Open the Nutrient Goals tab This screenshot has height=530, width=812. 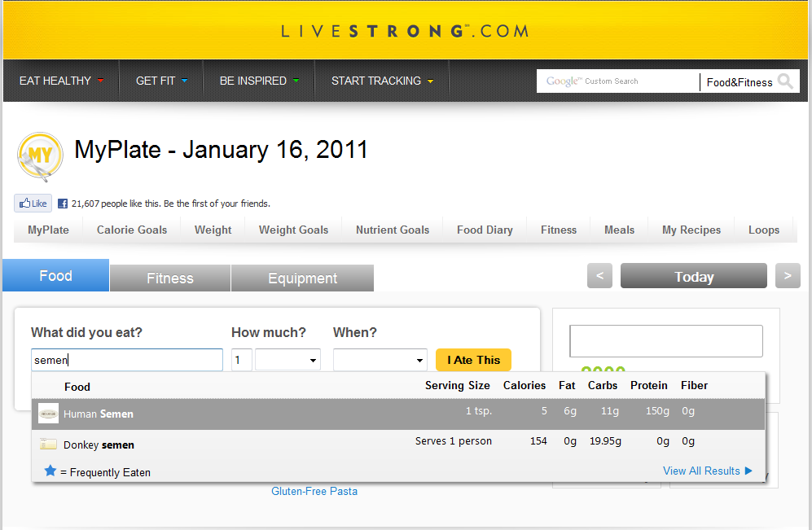point(393,230)
